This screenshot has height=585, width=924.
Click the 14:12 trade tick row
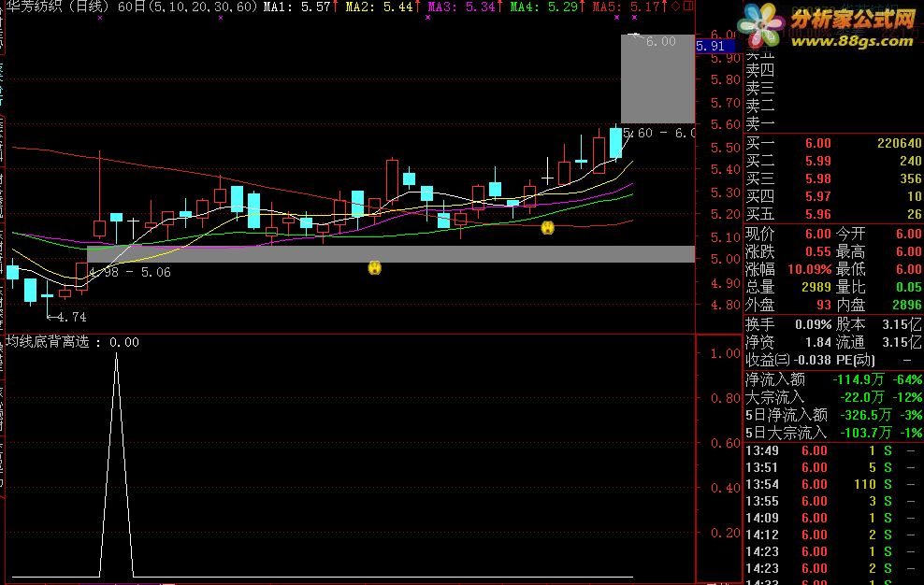(x=832, y=535)
